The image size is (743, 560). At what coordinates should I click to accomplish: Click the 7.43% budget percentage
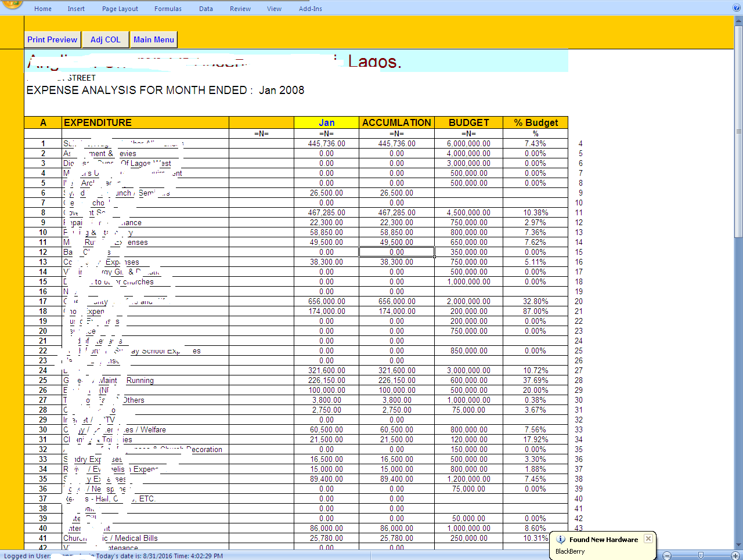click(535, 143)
